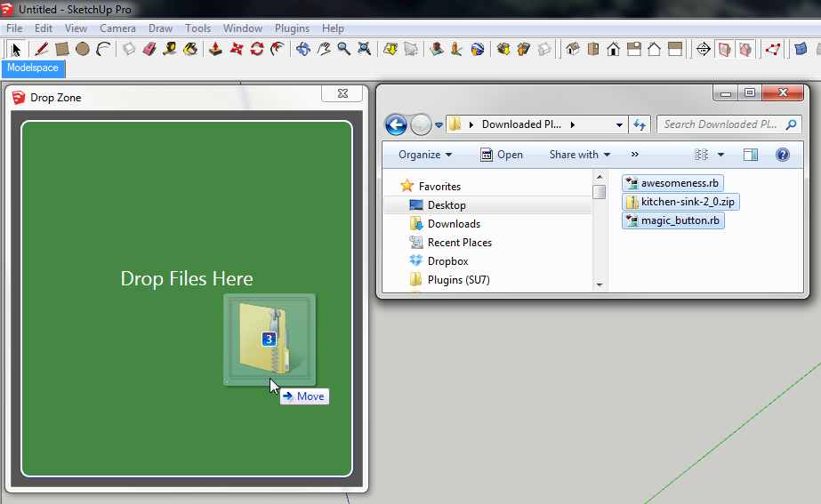This screenshot has height=504, width=821.
Task: Activate the Push/Pull tool
Action: [x=216, y=49]
